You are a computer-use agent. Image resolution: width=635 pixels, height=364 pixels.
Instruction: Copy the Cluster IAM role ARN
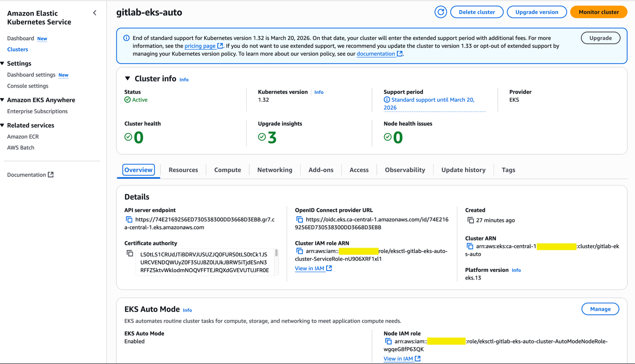[x=300, y=251]
